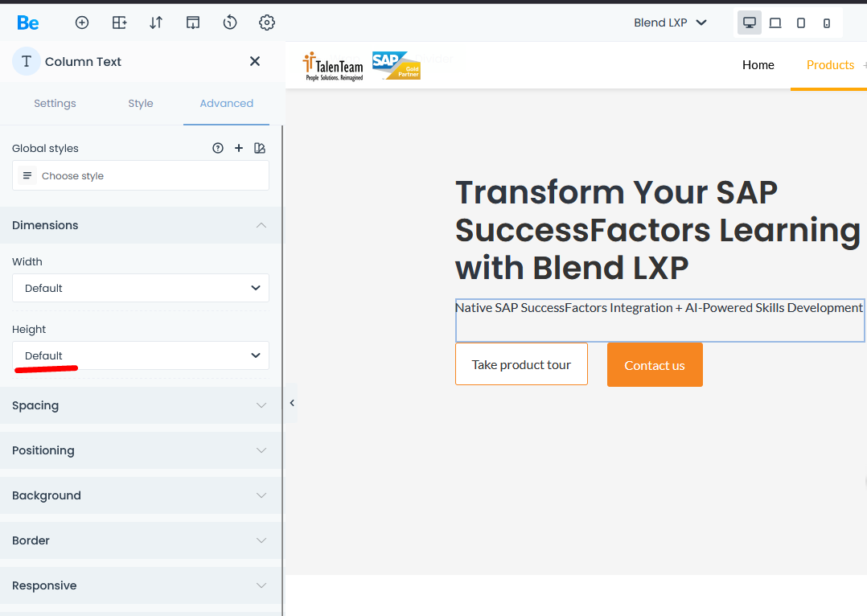
Task: Click the reorder sections arrows icon
Action: [156, 23]
